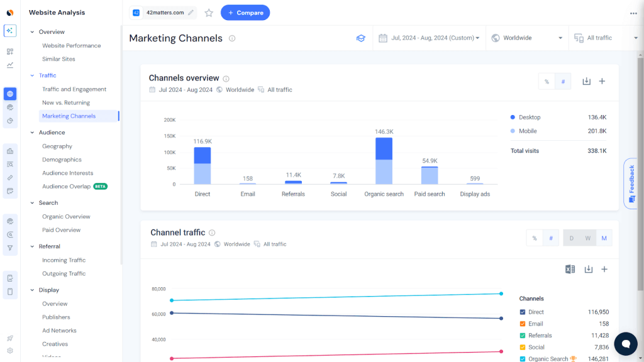
Task: Open the chat bubble in the bottom-right corner
Action: [x=626, y=344]
